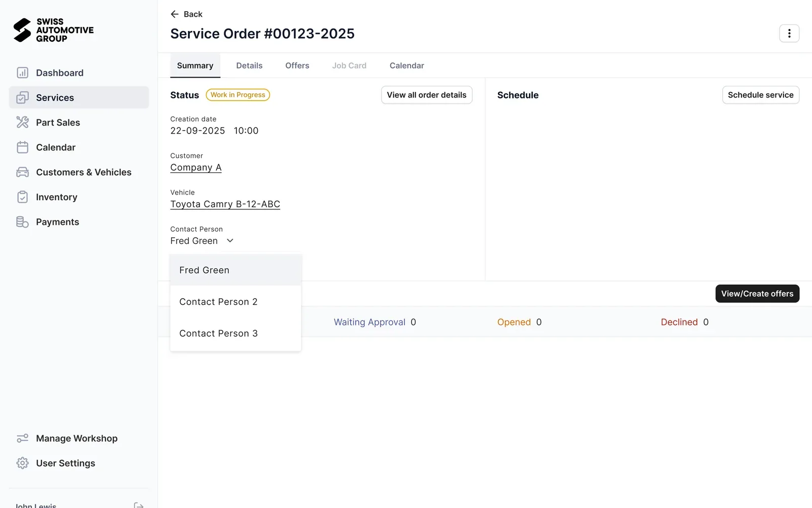This screenshot has height=508, width=812.
Task: Click the User Settings gear icon
Action: 22,463
